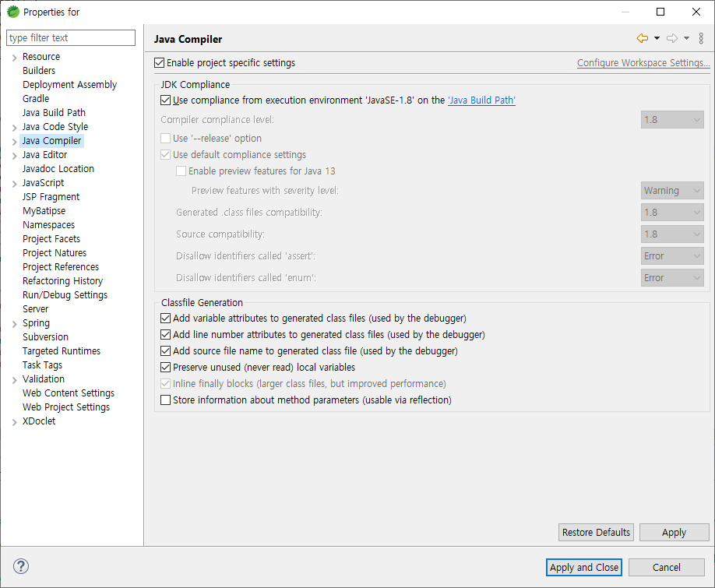Click Restore Defaults button

[x=596, y=533]
